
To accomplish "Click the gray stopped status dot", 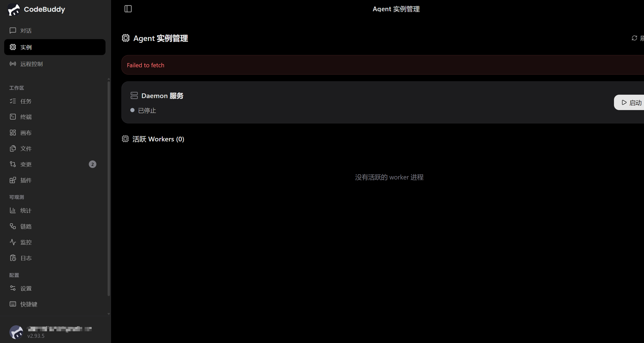I will pos(132,110).
